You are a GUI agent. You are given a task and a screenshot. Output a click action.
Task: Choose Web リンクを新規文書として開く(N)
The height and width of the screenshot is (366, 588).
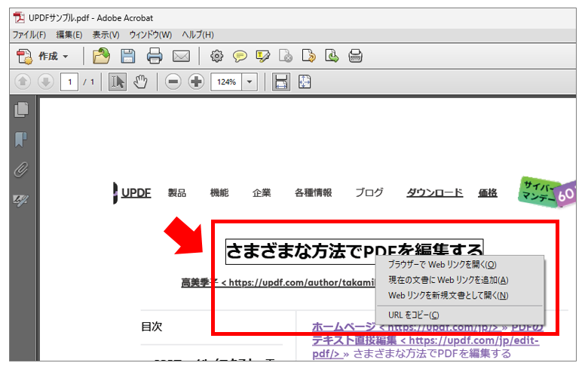460,295
